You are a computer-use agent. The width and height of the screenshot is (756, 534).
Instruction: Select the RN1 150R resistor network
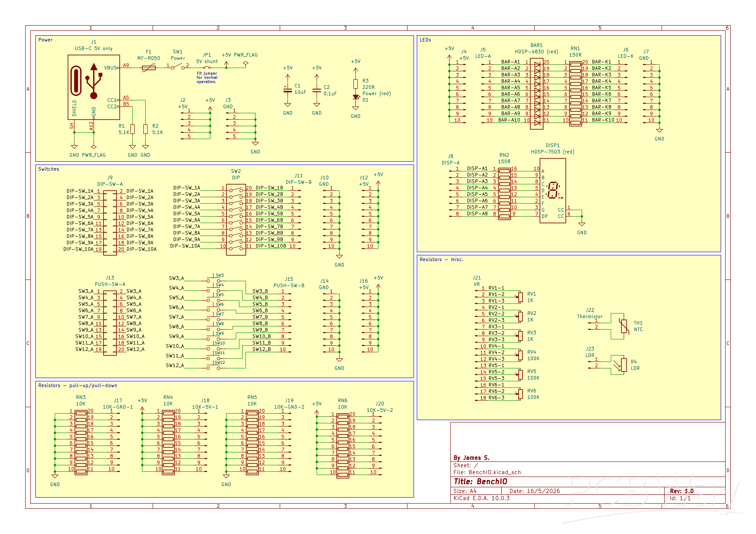pos(575,94)
